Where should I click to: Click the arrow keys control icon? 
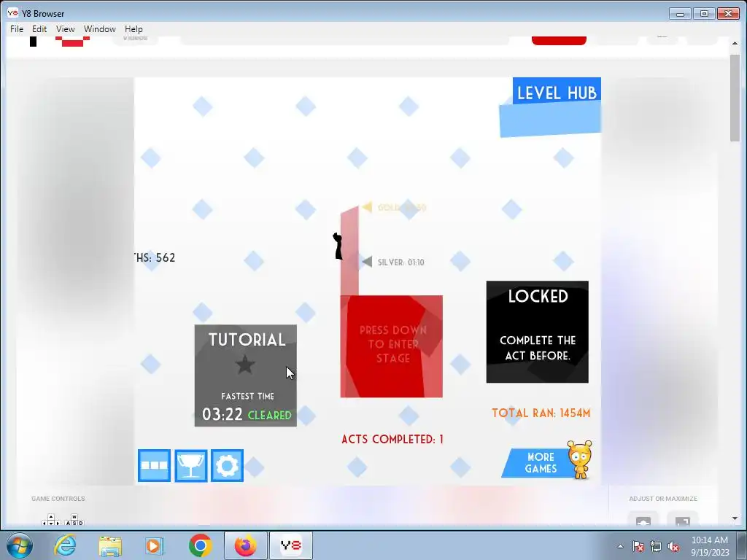pyautogui.click(x=51, y=519)
